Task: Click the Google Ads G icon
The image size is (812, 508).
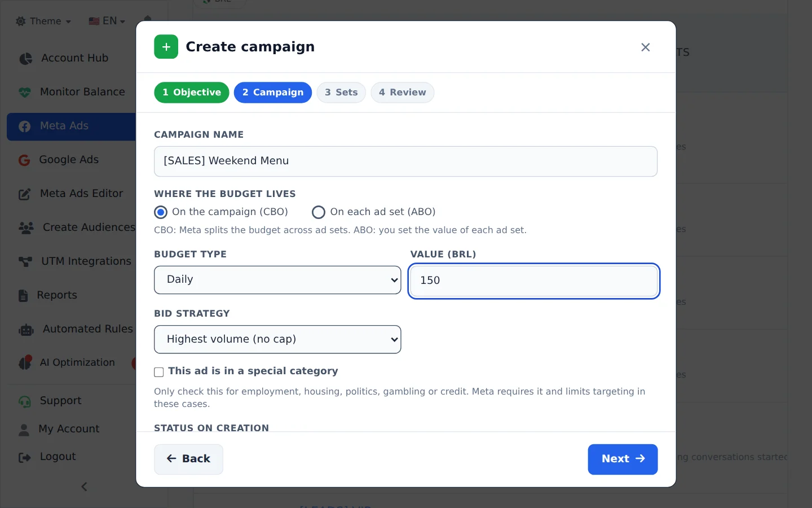Action: tap(24, 160)
